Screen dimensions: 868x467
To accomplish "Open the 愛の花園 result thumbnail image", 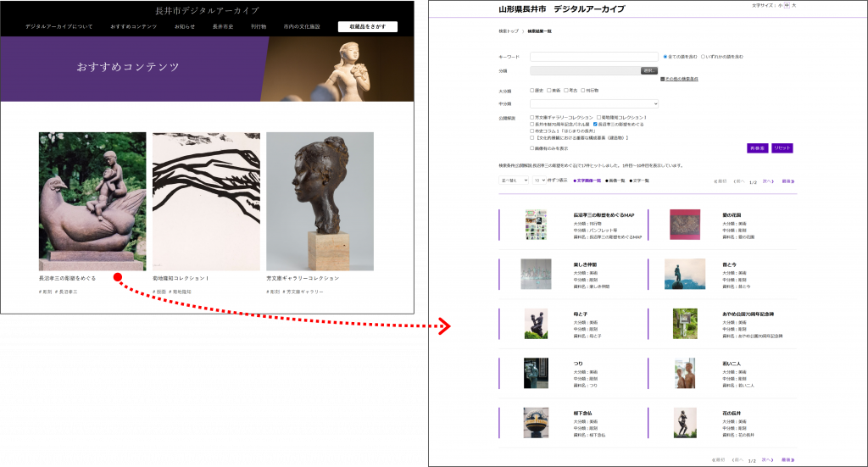I will 685,225.
